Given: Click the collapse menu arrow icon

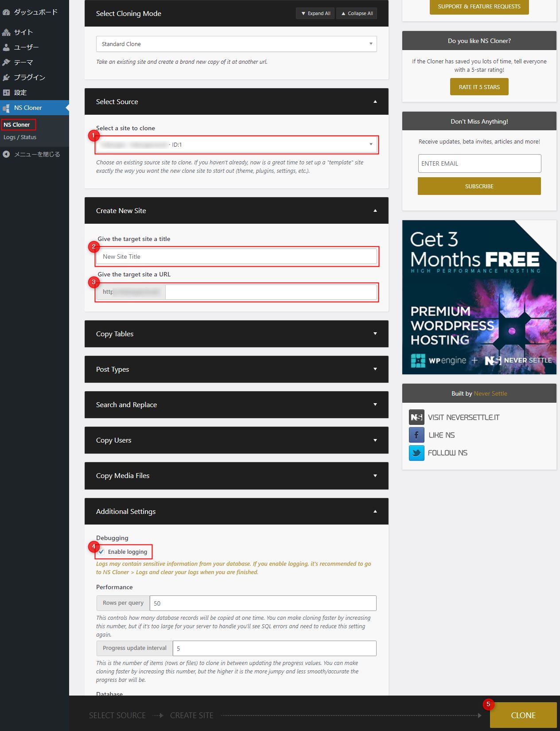Looking at the screenshot, I should pos(6,154).
